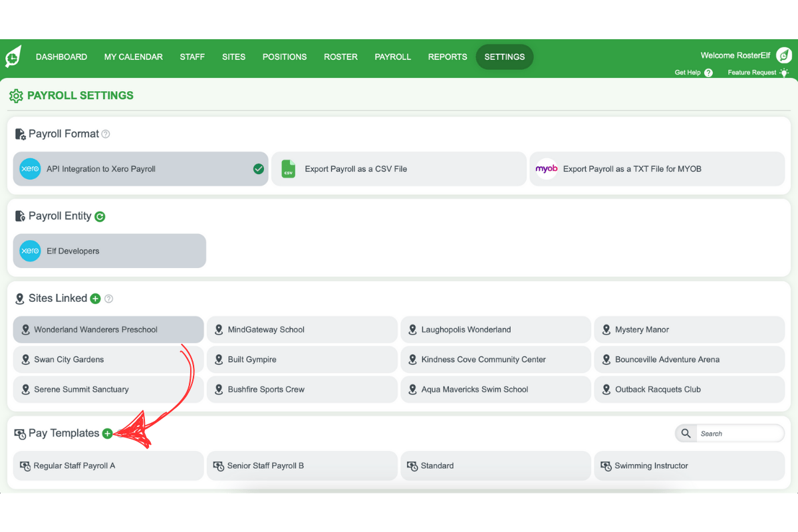Click the plus icon next to Sites Linked
Image resolution: width=798 pixels, height=532 pixels.
click(x=96, y=298)
